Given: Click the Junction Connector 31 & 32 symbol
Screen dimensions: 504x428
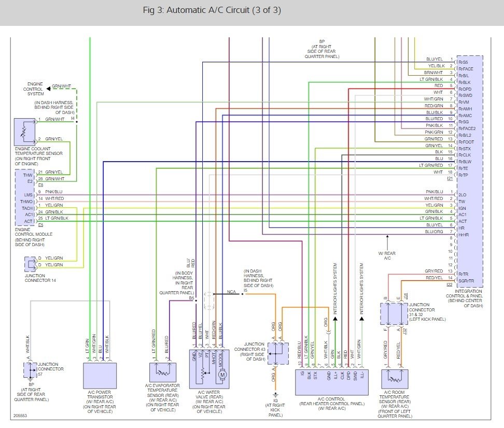Looking at the screenshot, I should pos(394,313).
